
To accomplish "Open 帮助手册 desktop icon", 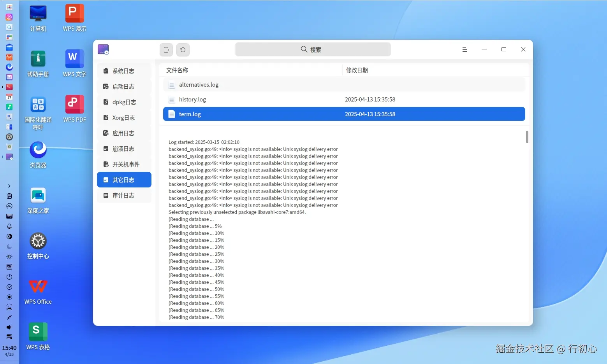I will pos(38,64).
